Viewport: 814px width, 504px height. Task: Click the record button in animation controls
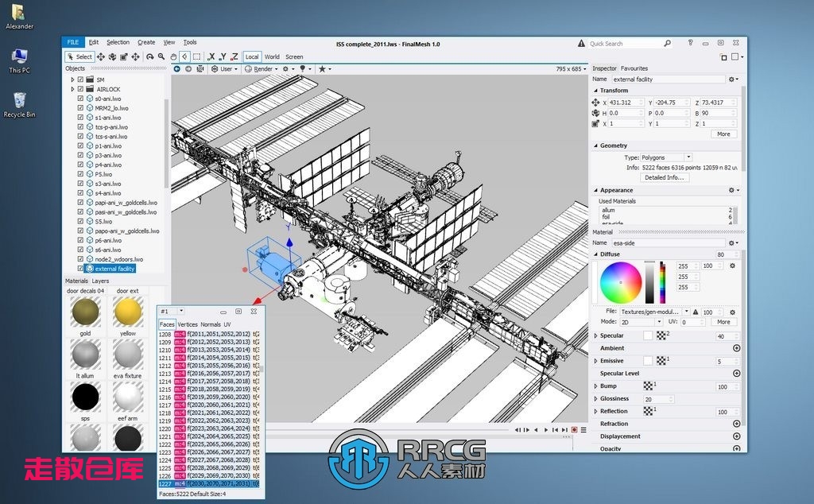pyautogui.click(x=574, y=430)
